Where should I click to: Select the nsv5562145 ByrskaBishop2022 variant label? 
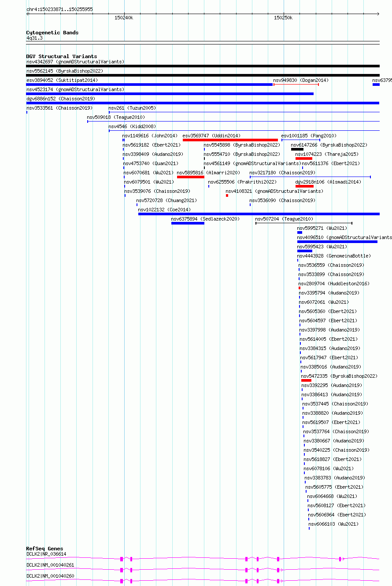click(65, 71)
